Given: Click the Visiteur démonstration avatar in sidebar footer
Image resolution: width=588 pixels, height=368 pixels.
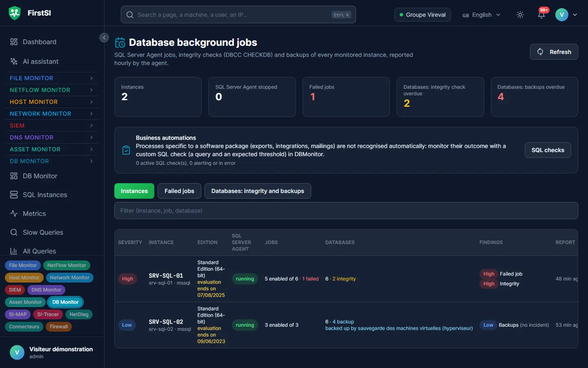Looking at the screenshot, I should click(17, 352).
